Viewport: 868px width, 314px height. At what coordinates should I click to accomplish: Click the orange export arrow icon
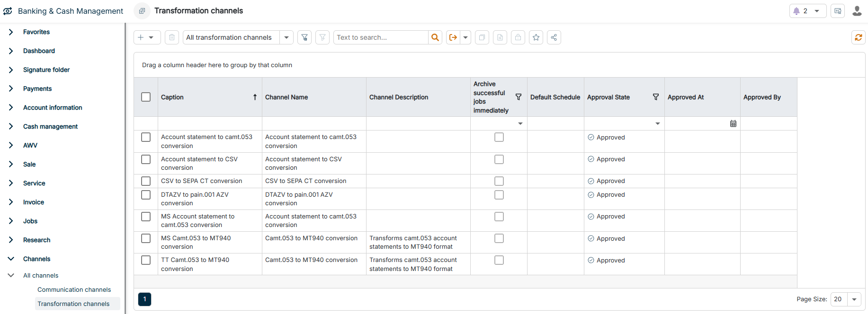pyautogui.click(x=453, y=37)
